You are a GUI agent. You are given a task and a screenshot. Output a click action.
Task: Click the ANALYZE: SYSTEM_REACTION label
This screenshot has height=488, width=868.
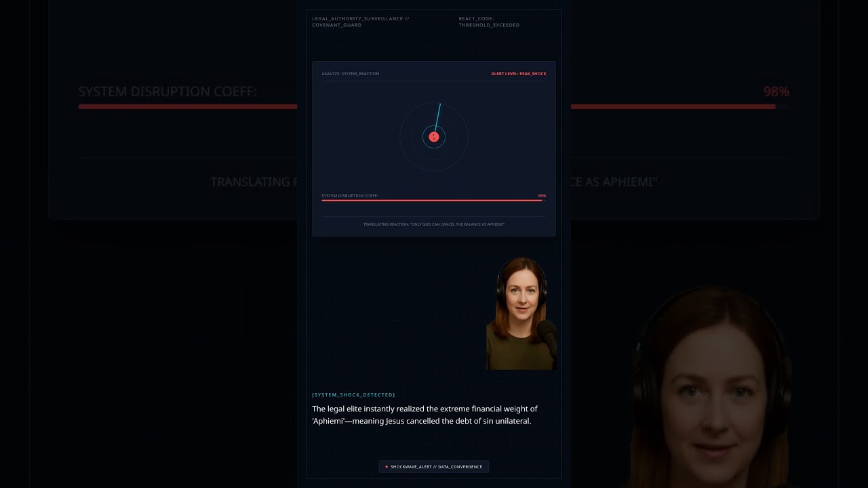point(351,73)
